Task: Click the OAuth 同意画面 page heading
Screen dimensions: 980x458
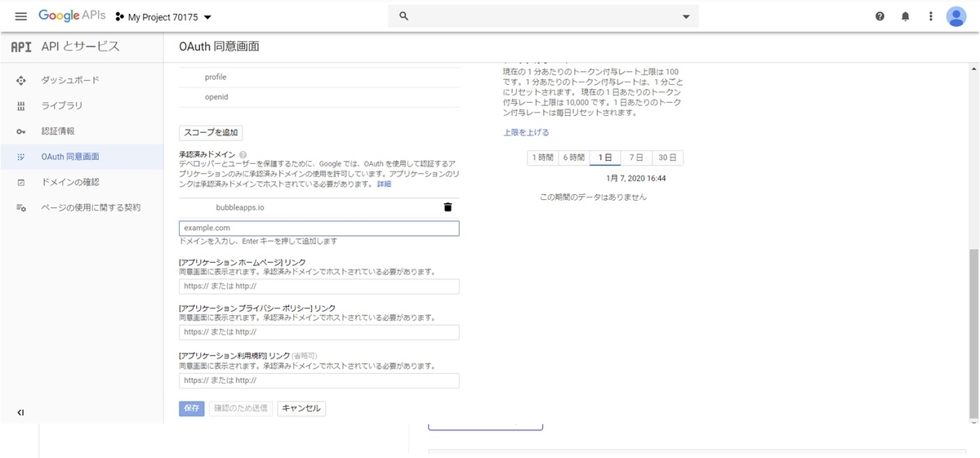Action: [220, 47]
